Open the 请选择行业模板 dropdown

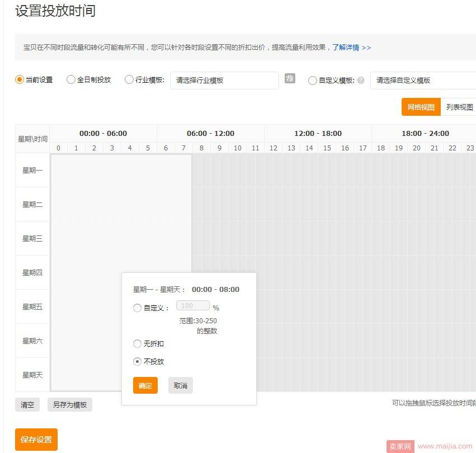click(224, 81)
